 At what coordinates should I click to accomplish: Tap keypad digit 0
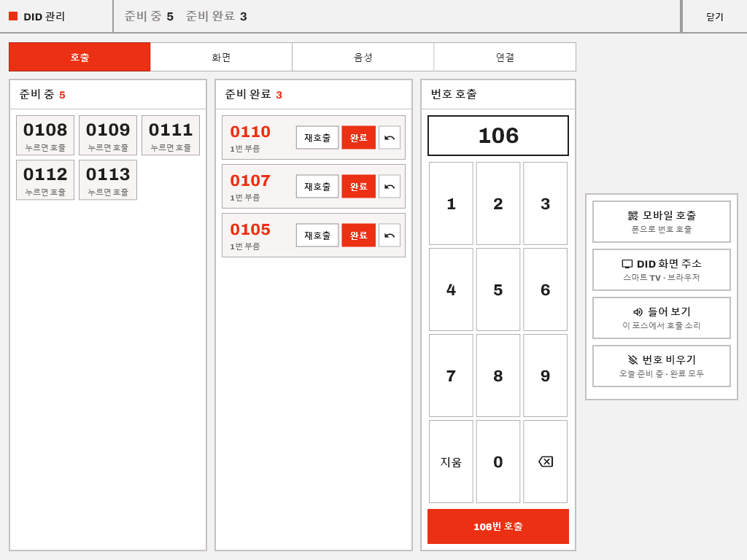[498, 462]
